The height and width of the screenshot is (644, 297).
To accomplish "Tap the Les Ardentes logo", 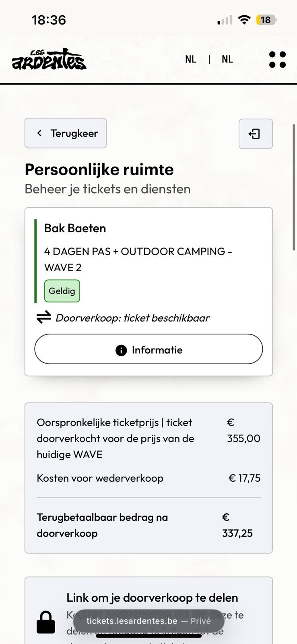I will pyautogui.click(x=49, y=60).
